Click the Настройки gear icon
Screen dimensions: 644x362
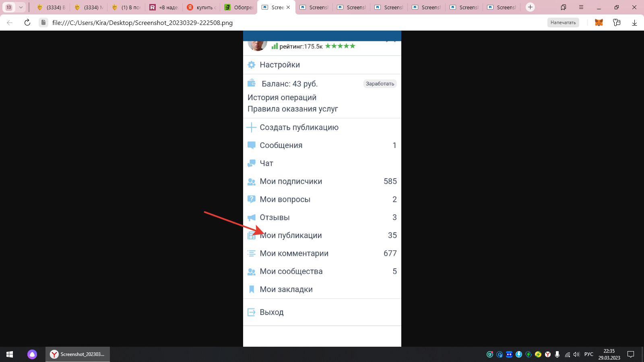coord(252,65)
